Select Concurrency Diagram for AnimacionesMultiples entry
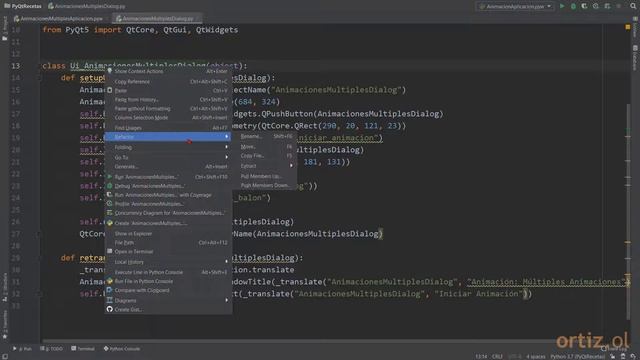The width and height of the screenshot is (640, 360). [x=168, y=213]
